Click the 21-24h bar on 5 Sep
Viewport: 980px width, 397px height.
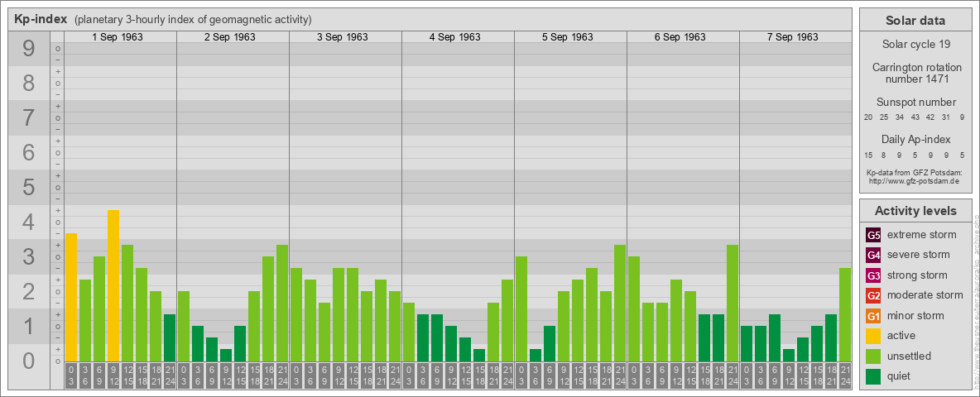[619, 303]
